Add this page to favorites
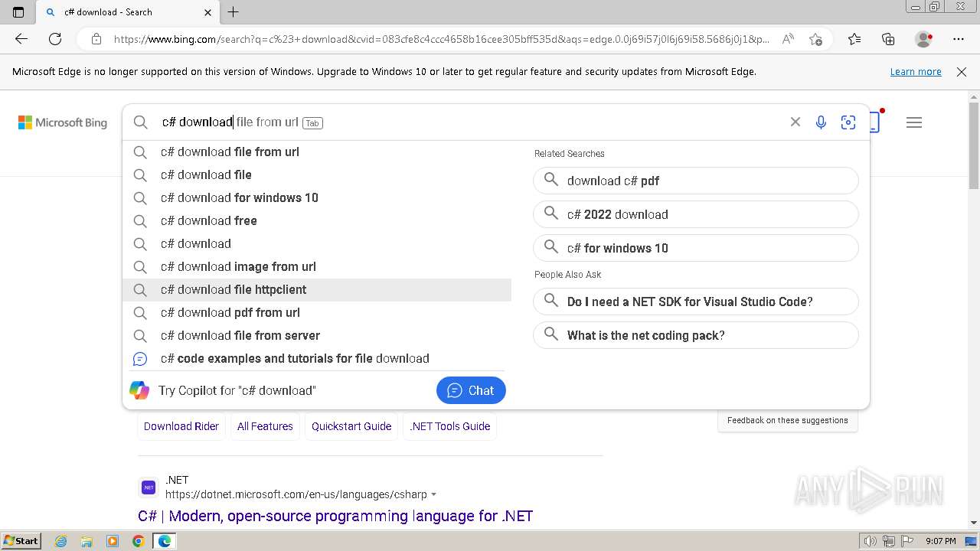This screenshot has width=980, height=551. click(x=815, y=39)
